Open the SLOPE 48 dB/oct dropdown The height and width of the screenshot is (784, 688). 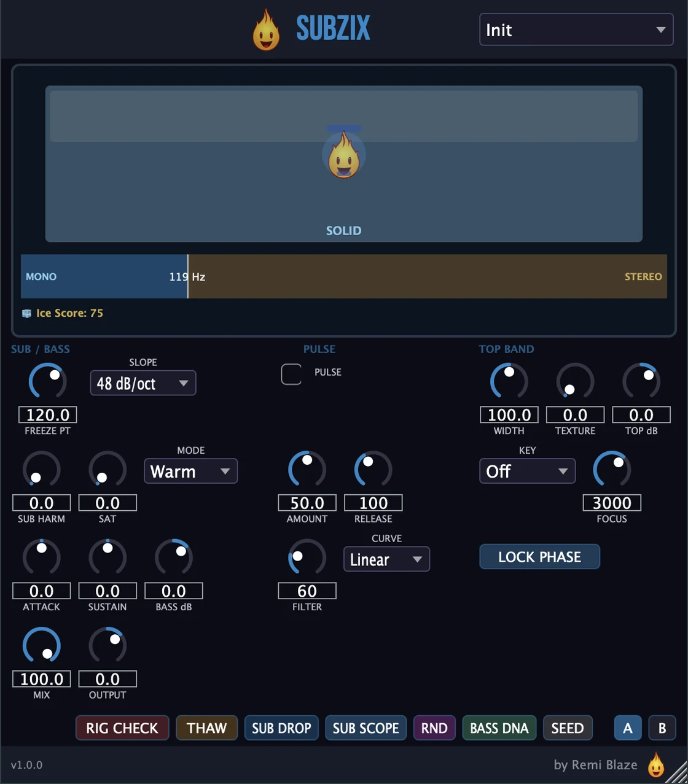pyautogui.click(x=143, y=383)
